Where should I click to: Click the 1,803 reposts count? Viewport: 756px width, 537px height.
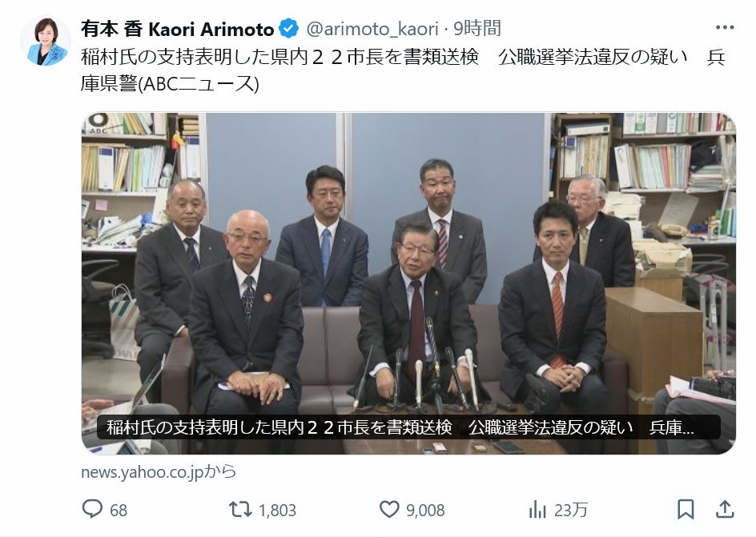tap(277, 510)
